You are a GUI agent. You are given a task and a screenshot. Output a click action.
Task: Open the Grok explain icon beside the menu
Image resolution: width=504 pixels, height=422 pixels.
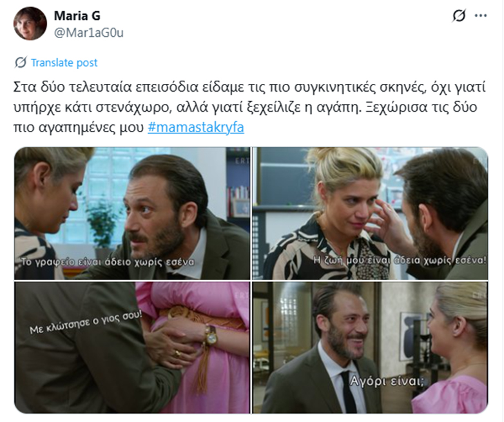[x=459, y=15]
